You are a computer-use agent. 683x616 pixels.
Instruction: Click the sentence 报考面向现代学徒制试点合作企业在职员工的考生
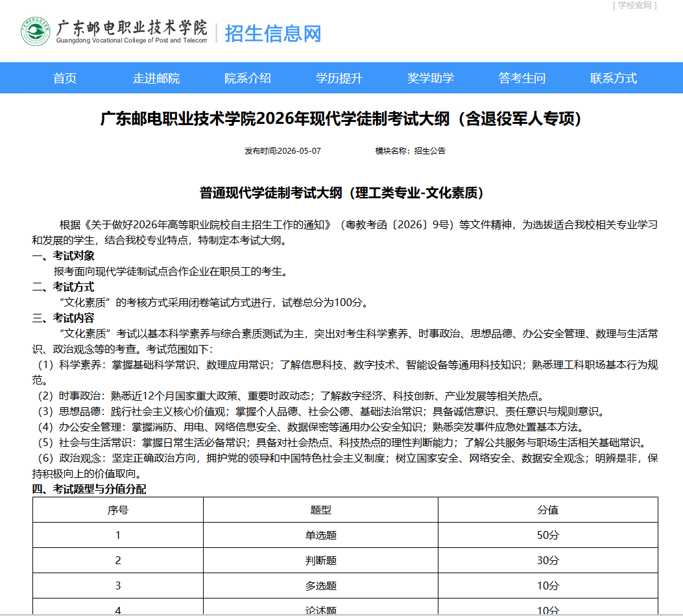coord(171,272)
